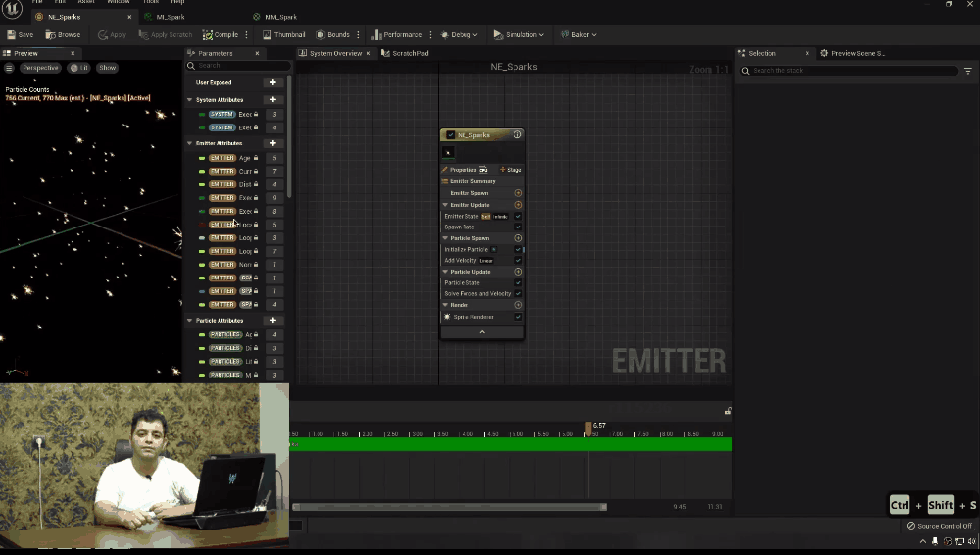The width and height of the screenshot is (980, 555).
Task: Uncheck the Sprite Renderer checkbox
Action: [518, 317]
